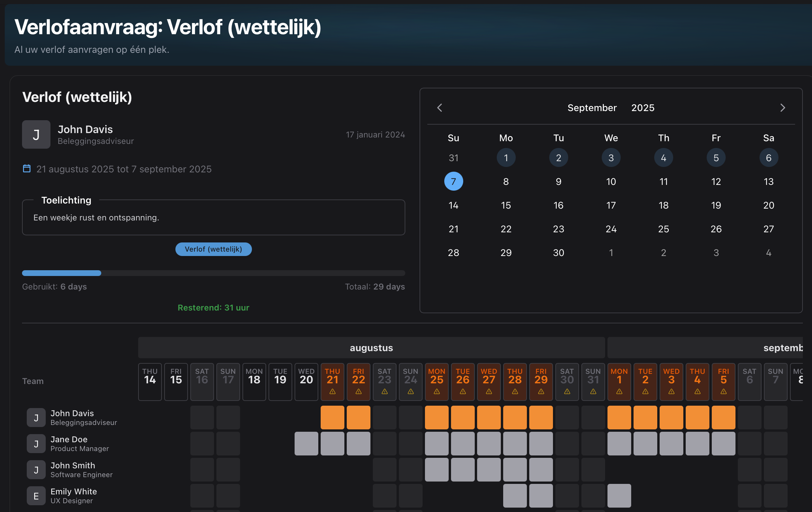The image size is (812, 512).
Task: Click the blue leave usage progress bar
Action: [x=62, y=273]
